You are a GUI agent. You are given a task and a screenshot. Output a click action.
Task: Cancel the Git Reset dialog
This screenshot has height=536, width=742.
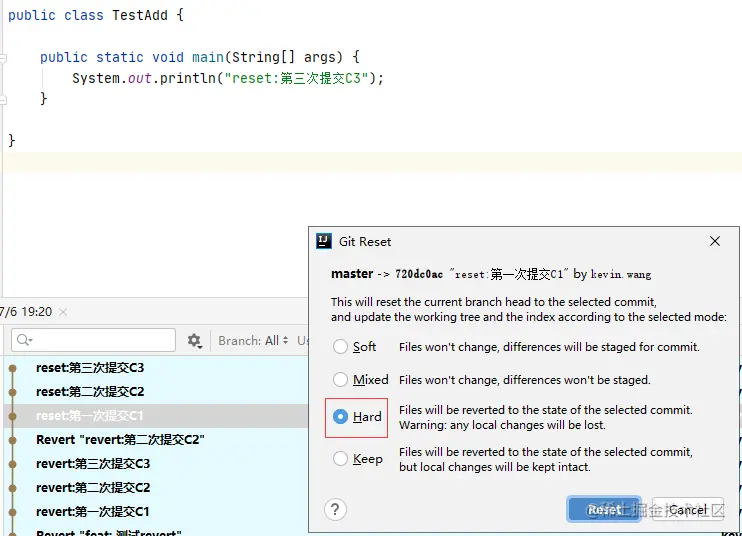point(688,510)
